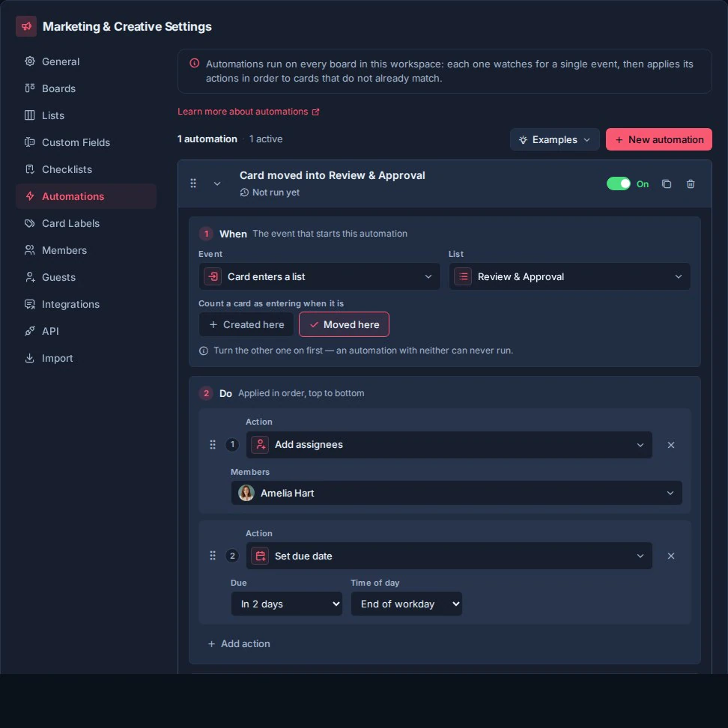Open the Card Labels section
The image size is (728, 728).
[x=86, y=223]
